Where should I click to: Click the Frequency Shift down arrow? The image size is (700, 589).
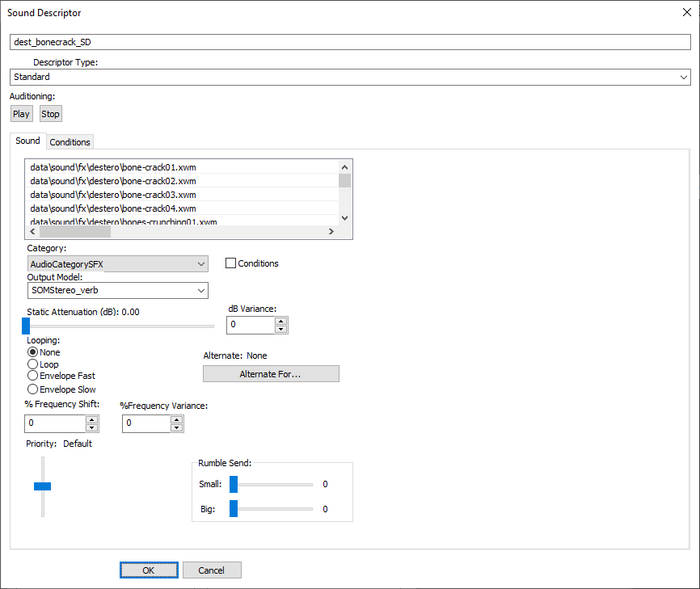(x=91, y=428)
